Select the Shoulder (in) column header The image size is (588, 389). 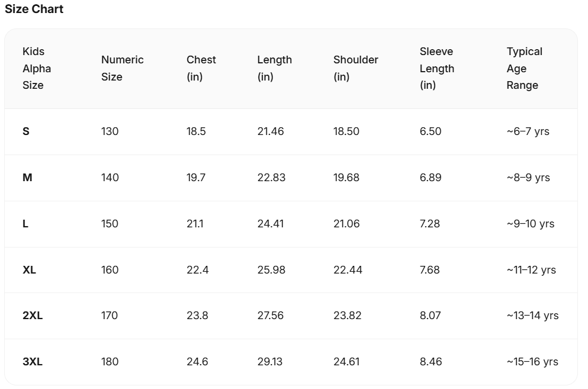(355, 68)
